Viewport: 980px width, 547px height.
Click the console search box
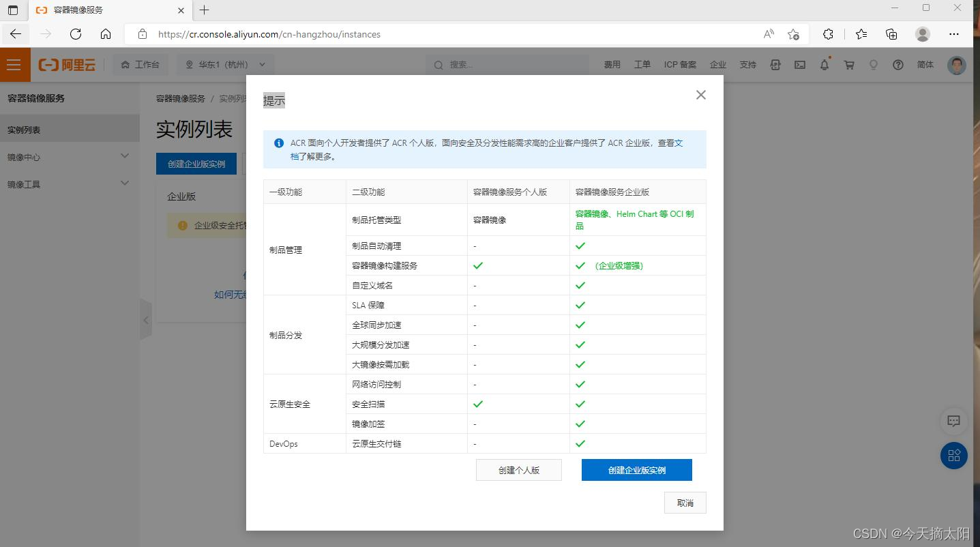[x=507, y=65]
